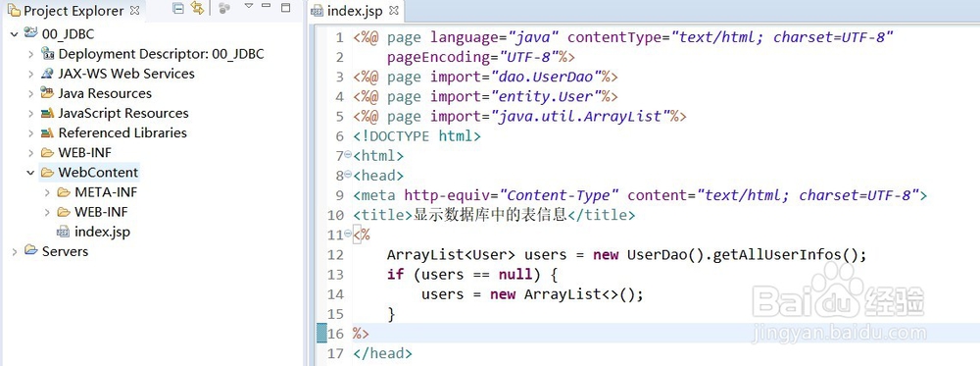Expand WEB-INF node under META-INF
The height and width of the screenshot is (366, 980).
click(x=47, y=212)
